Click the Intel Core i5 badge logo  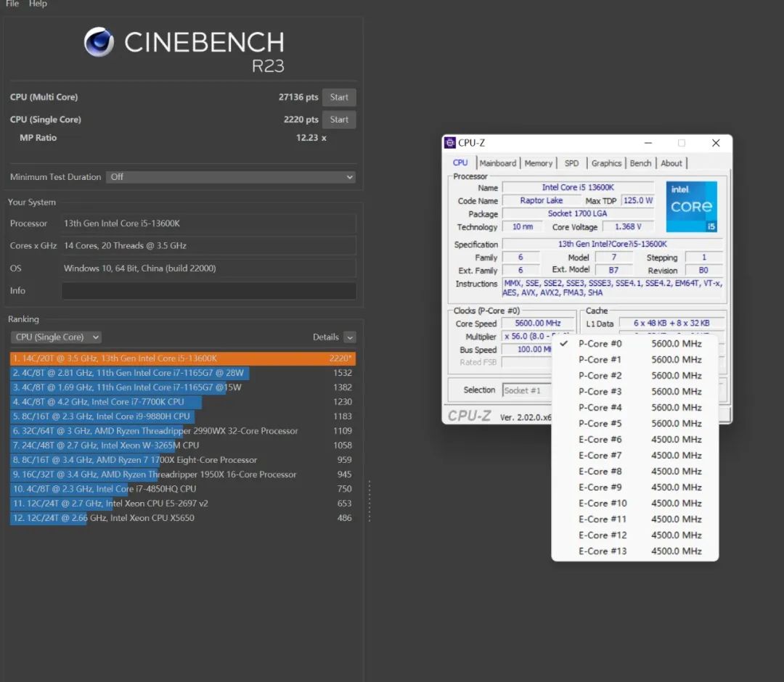[691, 207]
